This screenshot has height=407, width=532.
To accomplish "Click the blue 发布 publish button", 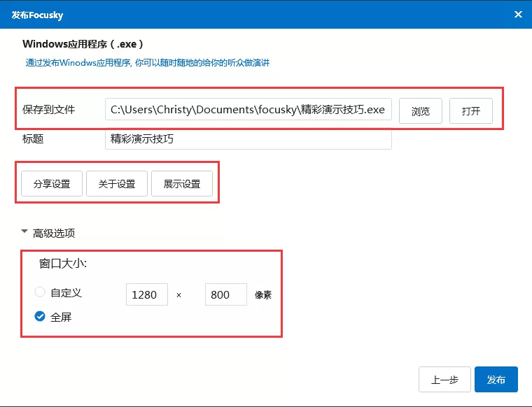I will (496, 380).
